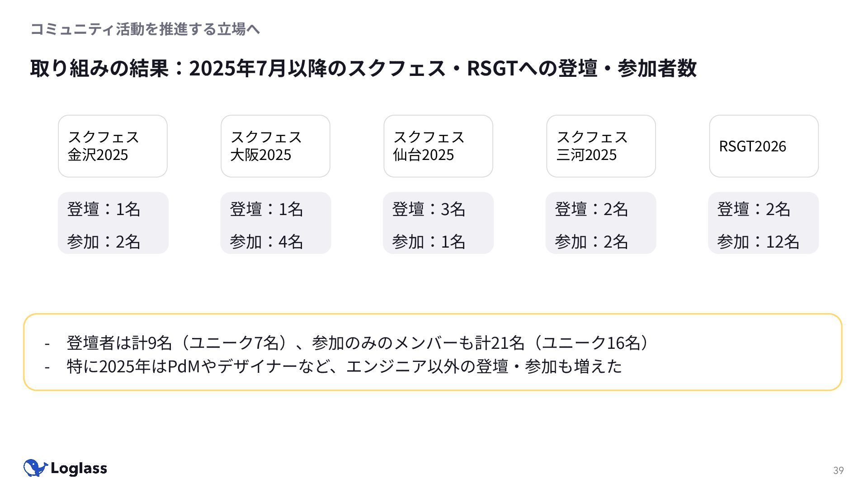Screen dimensions: 868x488
Task: Click page number 39
Action: pos(838,470)
